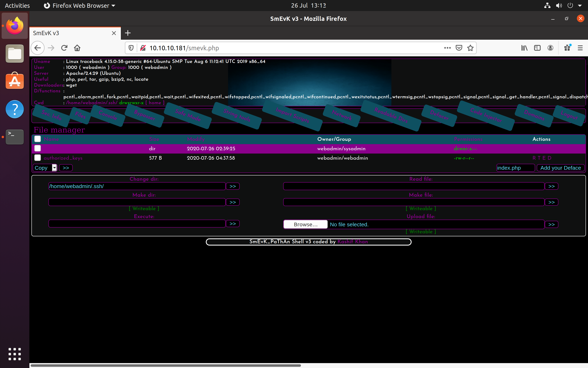The width and height of the screenshot is (588, 368).
Task: Open the Library bookmarks panel
Action: [524, 48]
